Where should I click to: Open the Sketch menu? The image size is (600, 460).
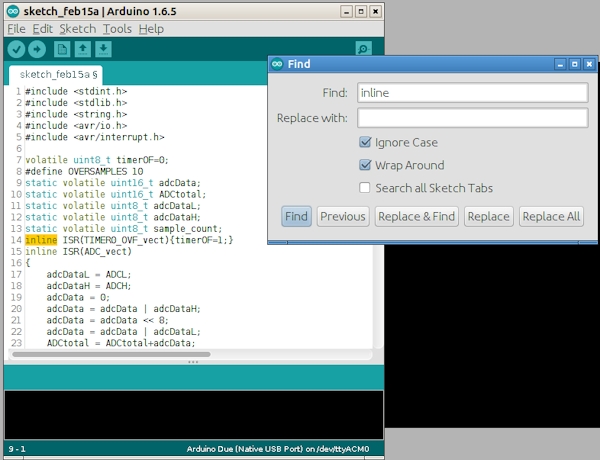click(x=78, y=29)
